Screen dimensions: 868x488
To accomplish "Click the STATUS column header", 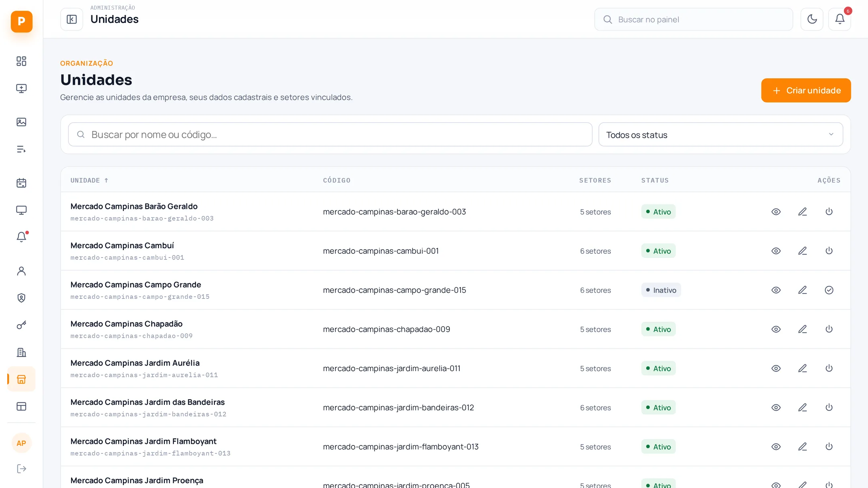I will 655,180.
